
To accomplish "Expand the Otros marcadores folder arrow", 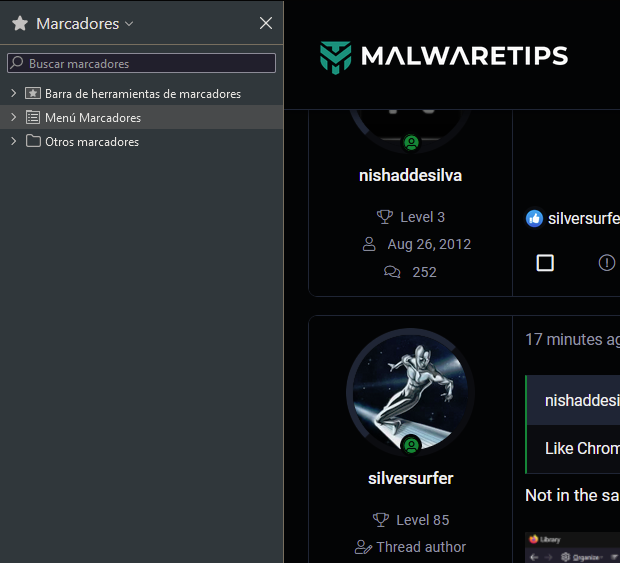I will (13, 142).
